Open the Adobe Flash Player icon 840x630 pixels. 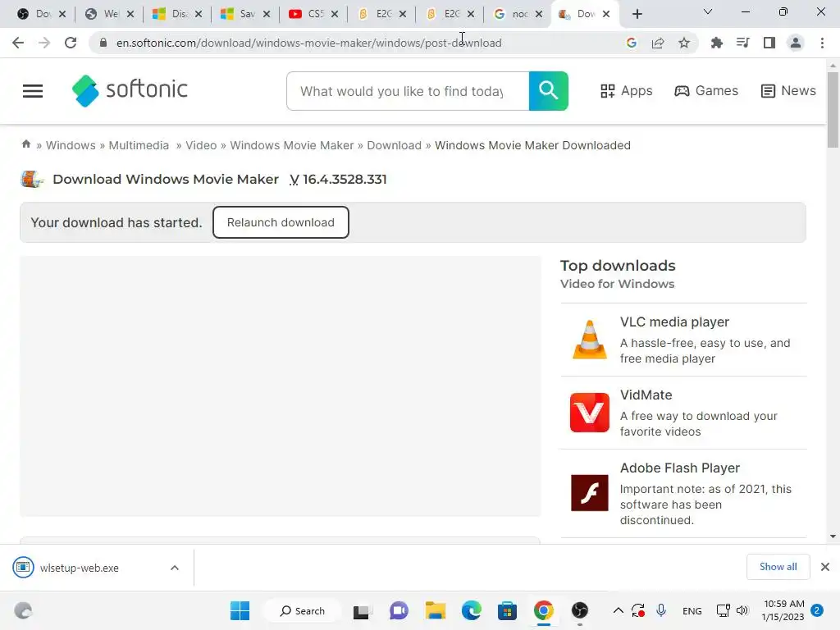pos(589,493)
